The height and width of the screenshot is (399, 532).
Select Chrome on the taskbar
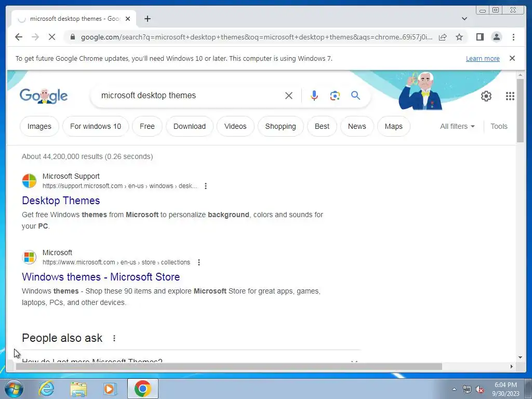[143, 389]
